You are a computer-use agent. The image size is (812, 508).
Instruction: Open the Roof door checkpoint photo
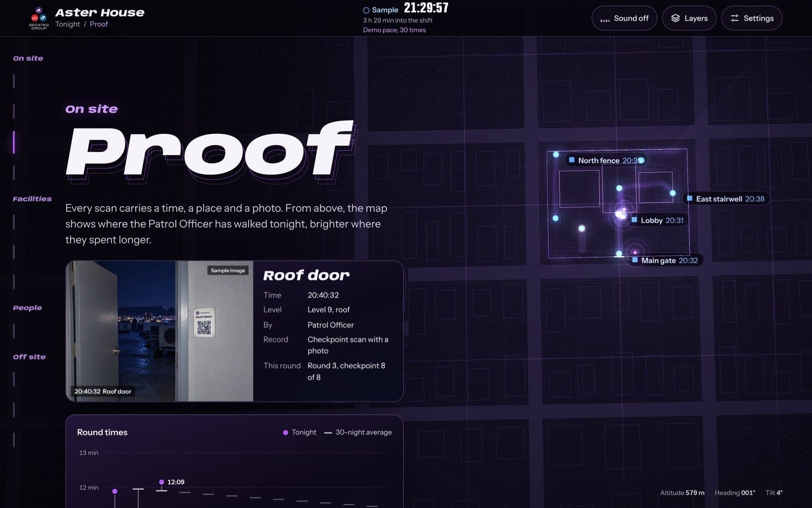point(160,331)
